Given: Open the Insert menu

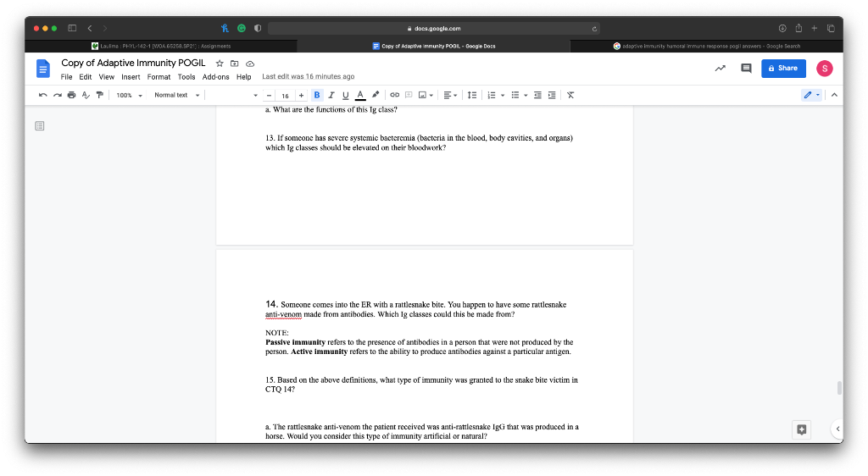Looking at the screenshot, I should click(131, 77).
